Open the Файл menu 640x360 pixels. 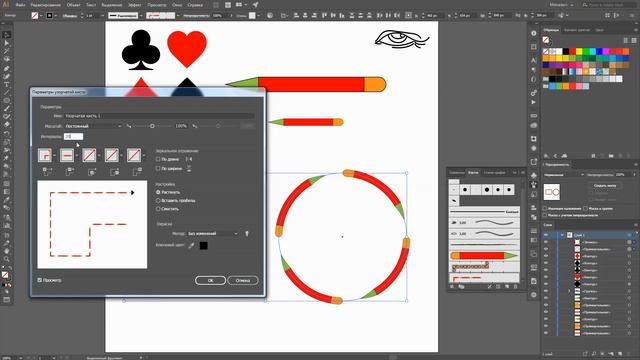coord(20,5)
